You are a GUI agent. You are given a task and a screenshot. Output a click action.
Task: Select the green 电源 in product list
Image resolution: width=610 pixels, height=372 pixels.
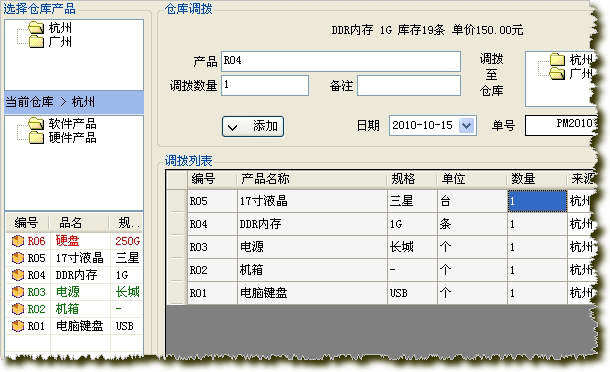67,292
